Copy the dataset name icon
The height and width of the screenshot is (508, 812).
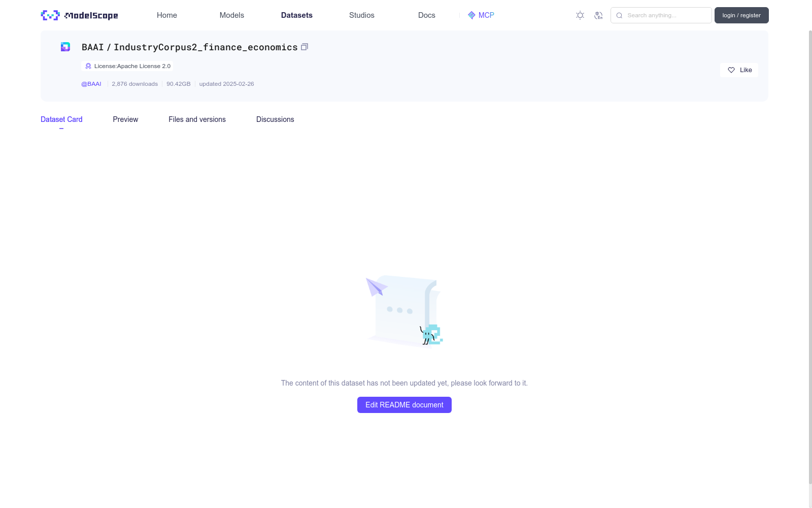304,47
